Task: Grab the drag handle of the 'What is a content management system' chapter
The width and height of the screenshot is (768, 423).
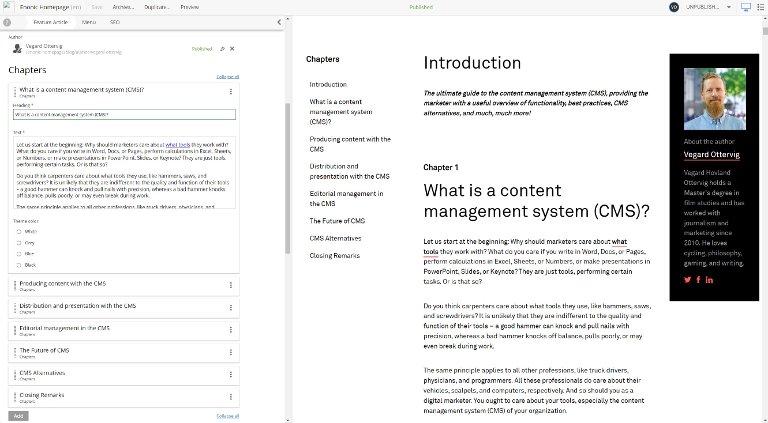Action: [x=15, y=92]
